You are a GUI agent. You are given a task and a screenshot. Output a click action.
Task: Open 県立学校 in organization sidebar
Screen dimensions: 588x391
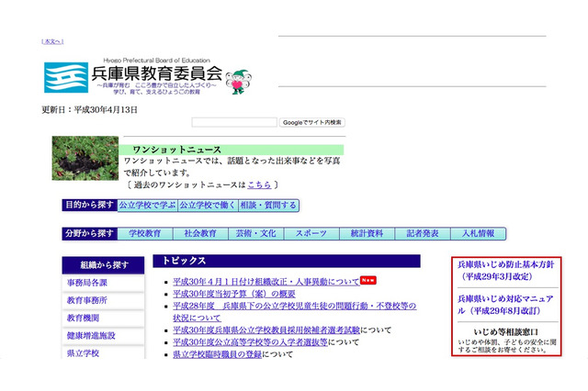coord(103,353)
